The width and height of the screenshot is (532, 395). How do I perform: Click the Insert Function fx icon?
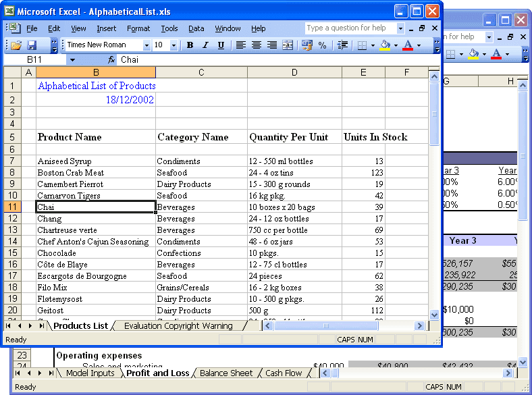point(111,60)
